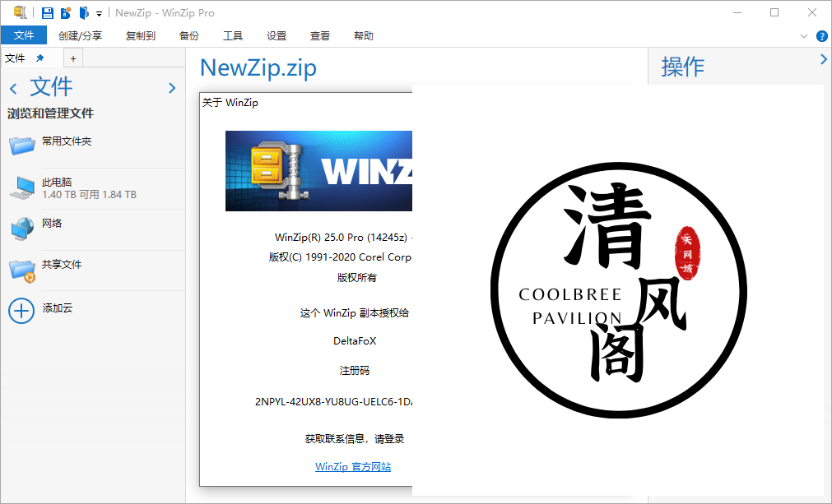Click the registration code text 2NPYL-42UX8
The image size is (832, 504).
tap(334, 402)
